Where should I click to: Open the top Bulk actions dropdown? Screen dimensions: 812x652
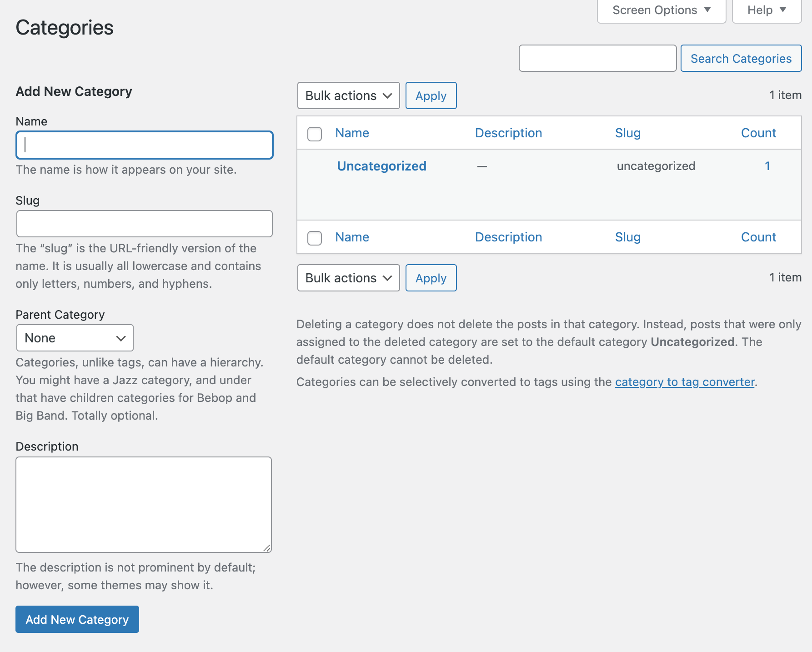348,95
